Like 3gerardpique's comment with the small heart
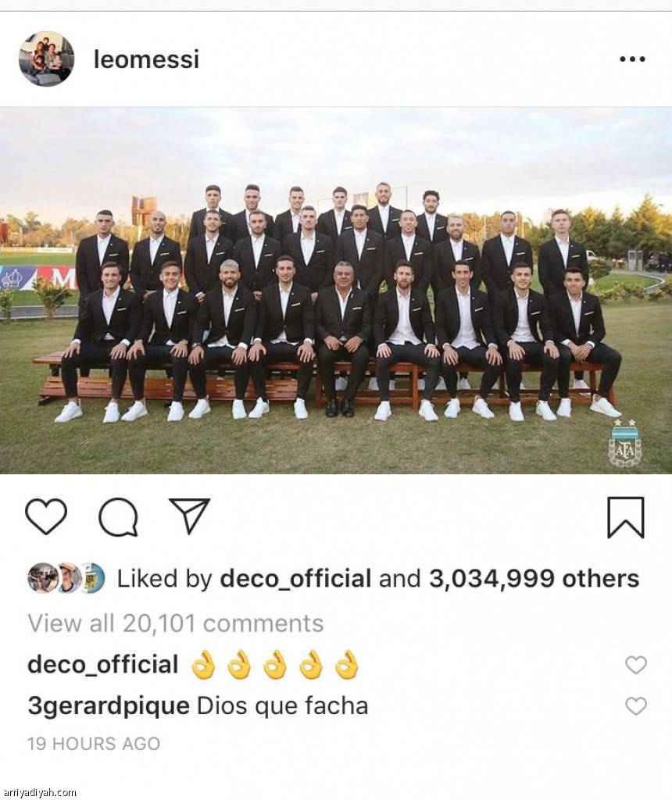 click(636, 706)
